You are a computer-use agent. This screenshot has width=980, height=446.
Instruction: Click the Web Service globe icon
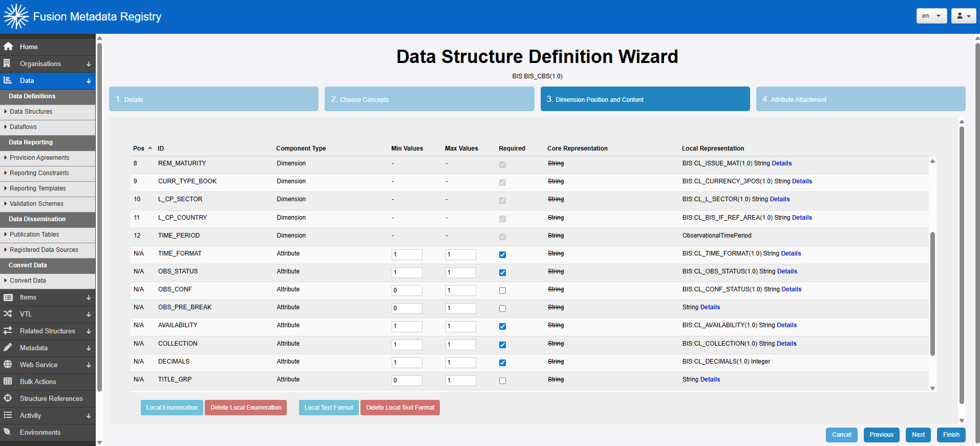[8, 365]
